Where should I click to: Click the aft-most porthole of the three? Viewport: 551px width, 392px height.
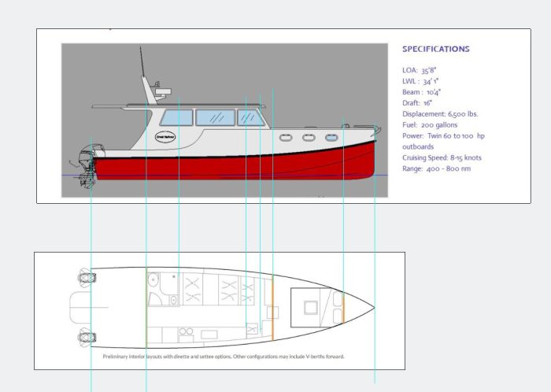tap(286, 137)
